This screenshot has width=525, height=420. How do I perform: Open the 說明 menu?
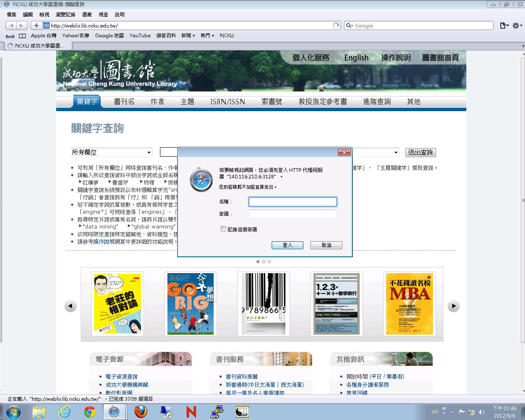(120, 14)
